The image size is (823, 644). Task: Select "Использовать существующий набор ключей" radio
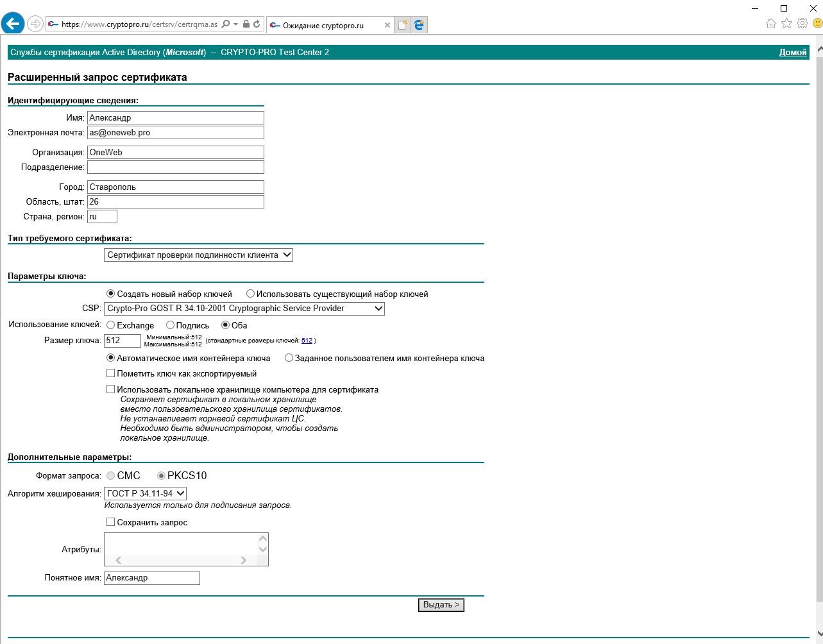click(250, 294)
